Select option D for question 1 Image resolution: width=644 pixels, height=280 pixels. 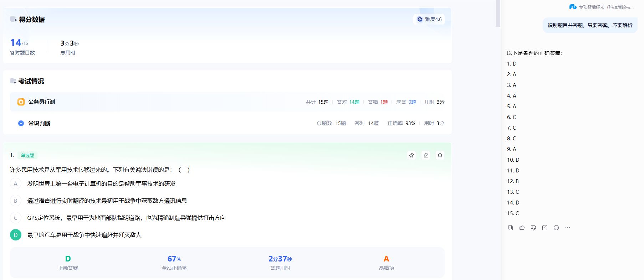click(x=15, y=235)
